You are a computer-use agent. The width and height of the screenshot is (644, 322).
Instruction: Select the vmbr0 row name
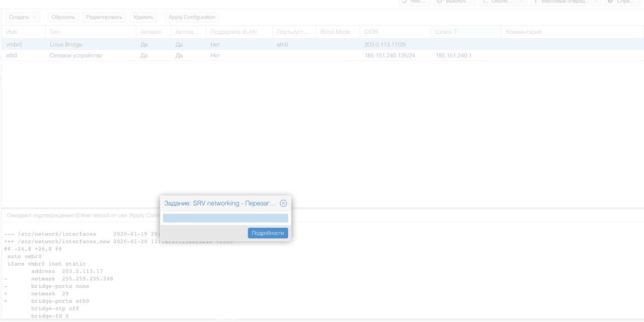click(14, 44)
